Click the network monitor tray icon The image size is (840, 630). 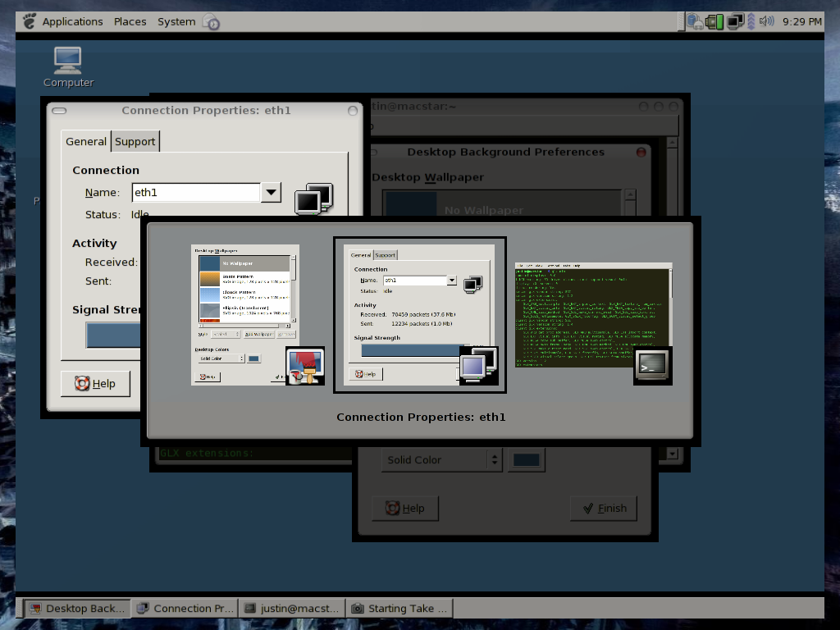tap(735, 21)
